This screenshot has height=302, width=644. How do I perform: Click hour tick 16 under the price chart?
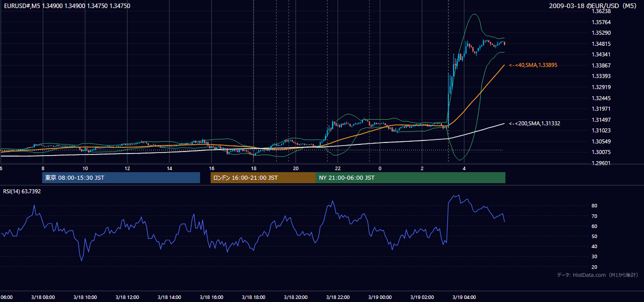tap(212, 168)
